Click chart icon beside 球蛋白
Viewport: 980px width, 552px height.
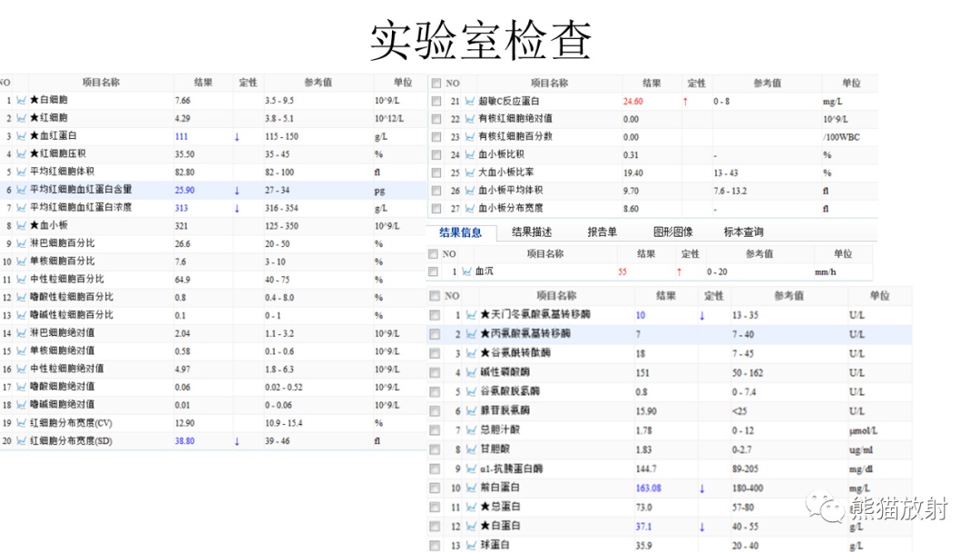(471, 545)
